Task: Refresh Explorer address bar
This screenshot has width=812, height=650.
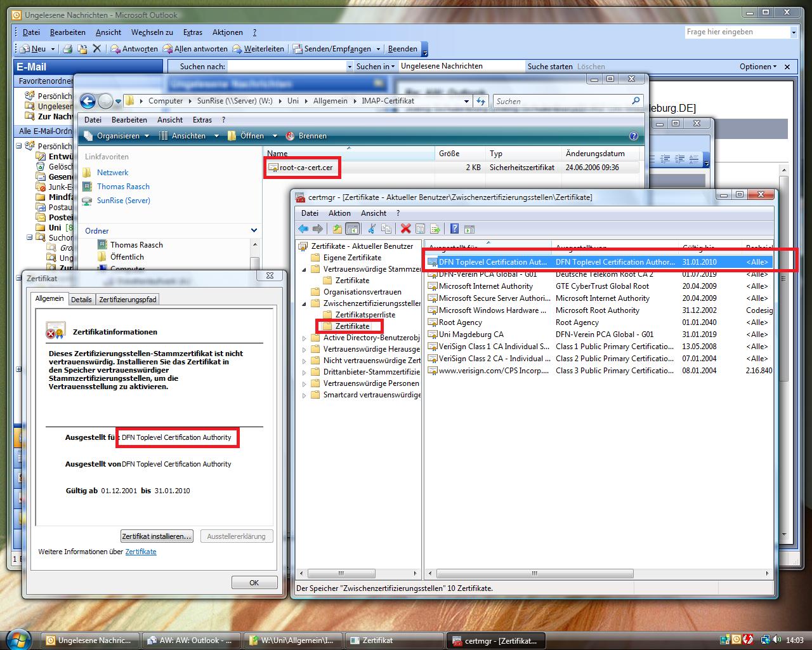Action: [481, 101]
